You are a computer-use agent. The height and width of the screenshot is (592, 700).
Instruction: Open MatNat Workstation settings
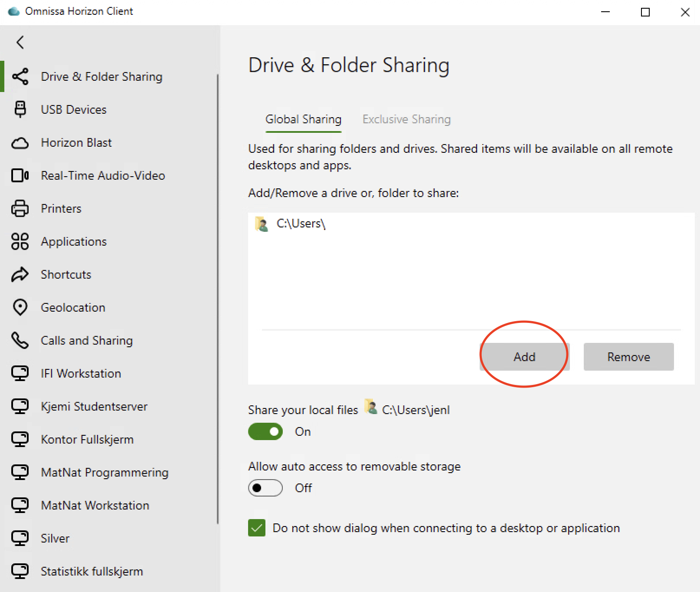(110, 505)
